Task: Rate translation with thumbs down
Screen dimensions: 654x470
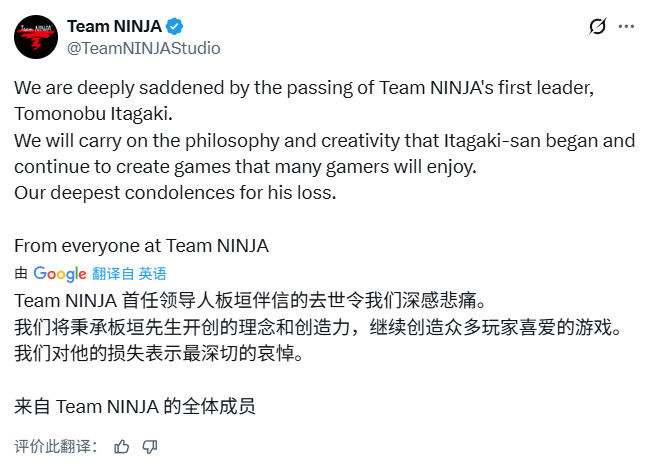Action: [150, 446]
